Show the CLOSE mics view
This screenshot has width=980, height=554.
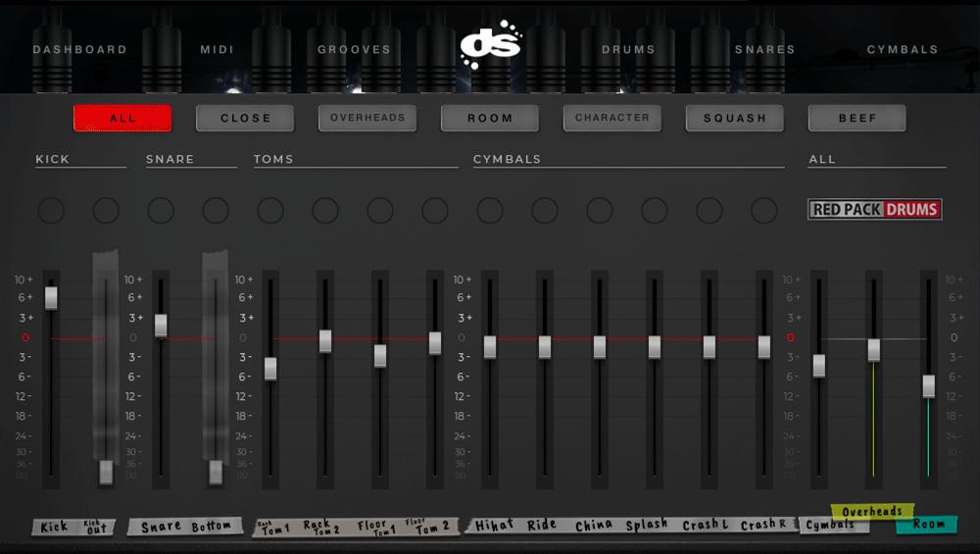point(245,118)
